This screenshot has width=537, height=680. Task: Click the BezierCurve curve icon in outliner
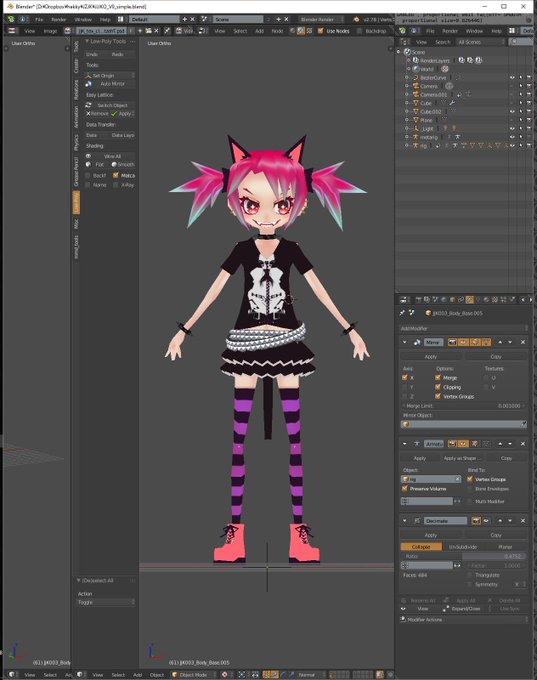tap(415, 78)
